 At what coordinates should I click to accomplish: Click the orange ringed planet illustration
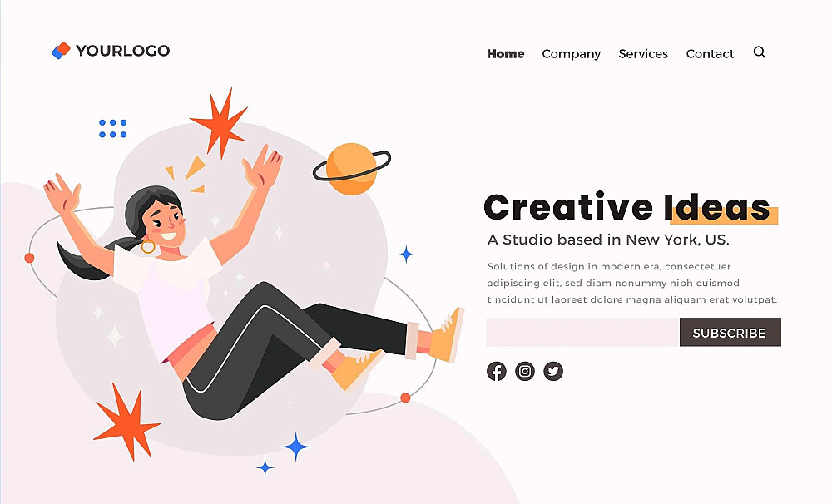(x=351, y=168)
